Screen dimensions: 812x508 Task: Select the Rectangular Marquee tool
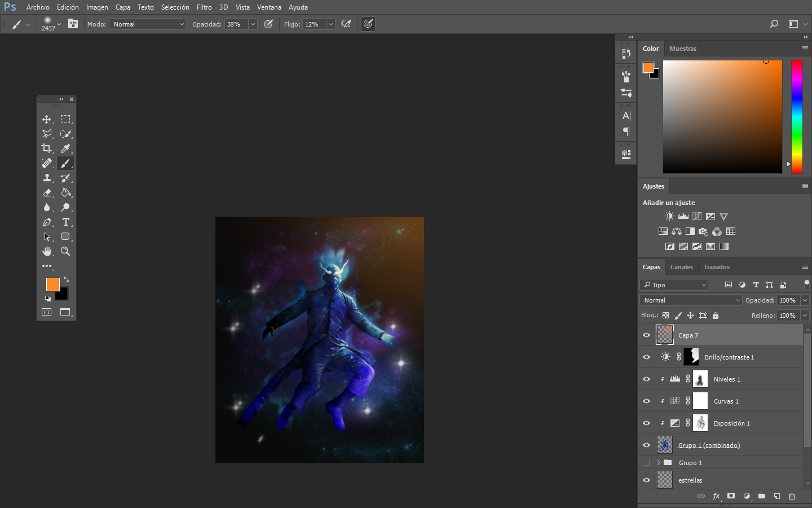pyautogui.click(x=65, y=119)
